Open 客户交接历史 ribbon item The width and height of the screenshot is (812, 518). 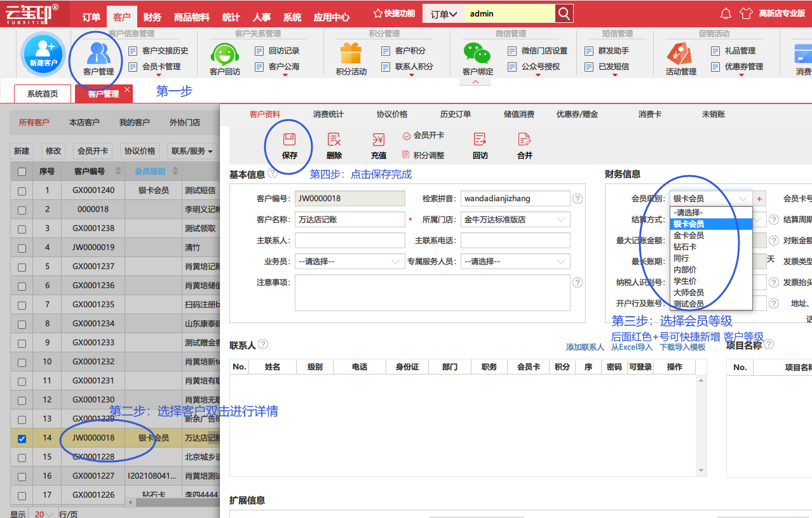tap(159, 51)
